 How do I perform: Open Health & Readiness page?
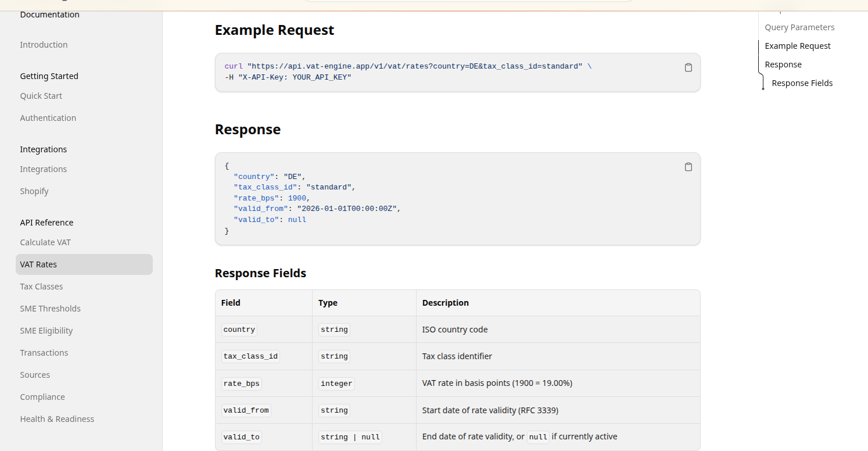pyautogui.click(x=57, y=419)
